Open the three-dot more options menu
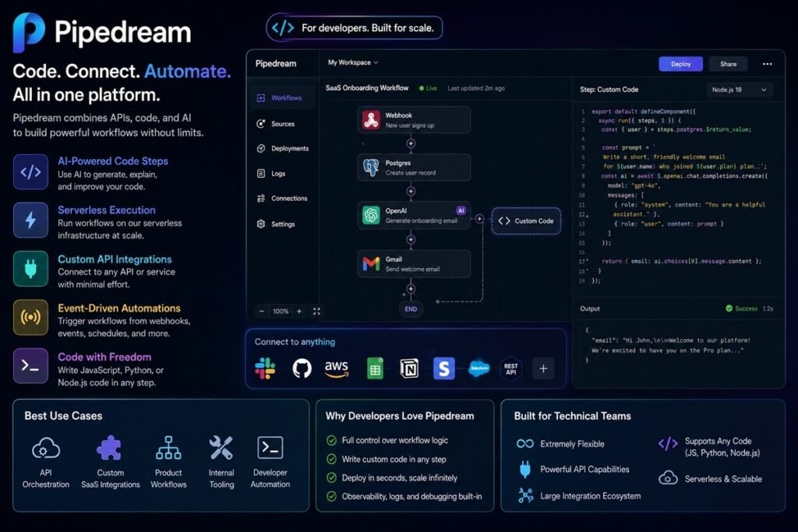Screen dimensions: 798x532 click(768, 64)
